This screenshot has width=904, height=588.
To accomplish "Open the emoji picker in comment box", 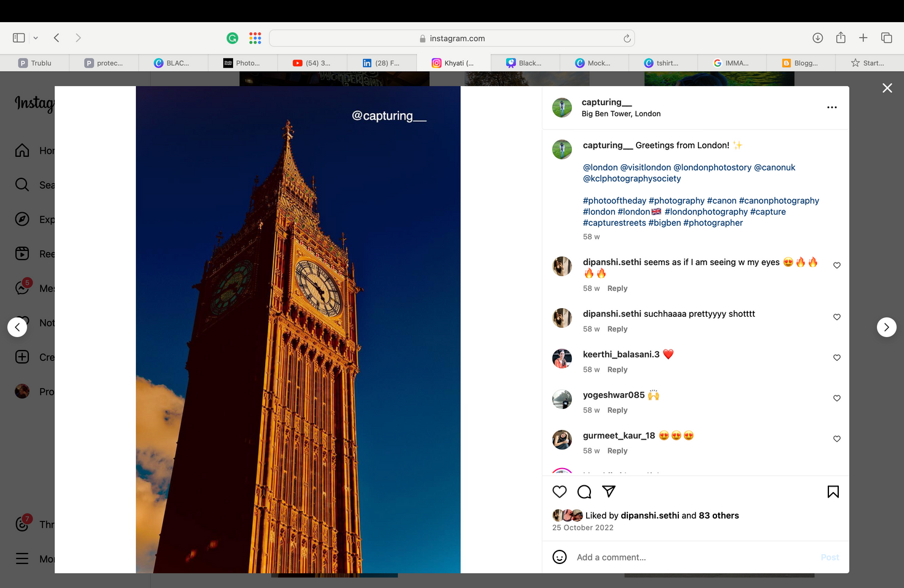I will pyautogui.click(x=559, y=557).
